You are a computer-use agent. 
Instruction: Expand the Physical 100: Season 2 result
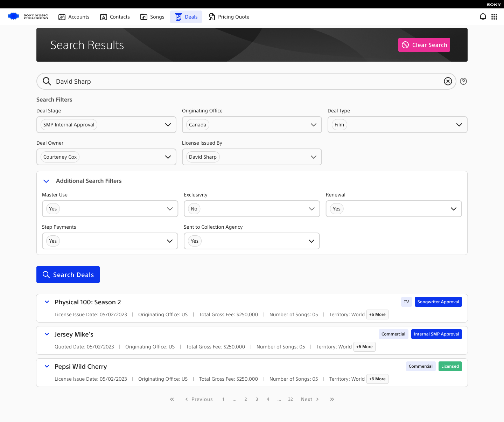pos(47,302)
